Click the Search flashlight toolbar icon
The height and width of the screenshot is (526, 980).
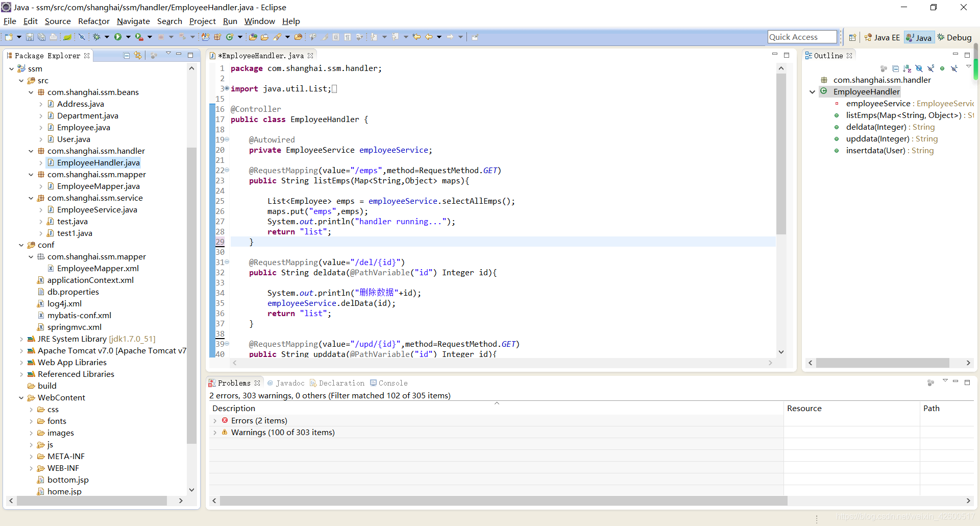coord(277,37)
